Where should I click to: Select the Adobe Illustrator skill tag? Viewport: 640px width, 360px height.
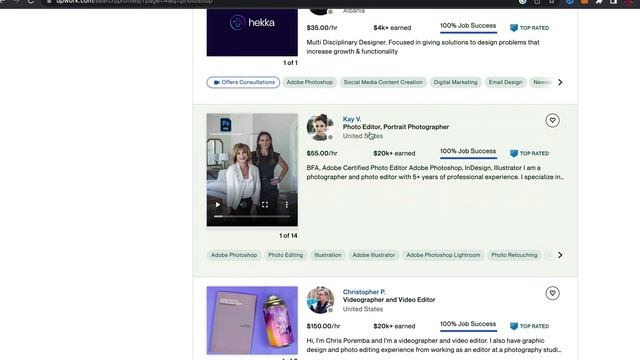[373, 255]
